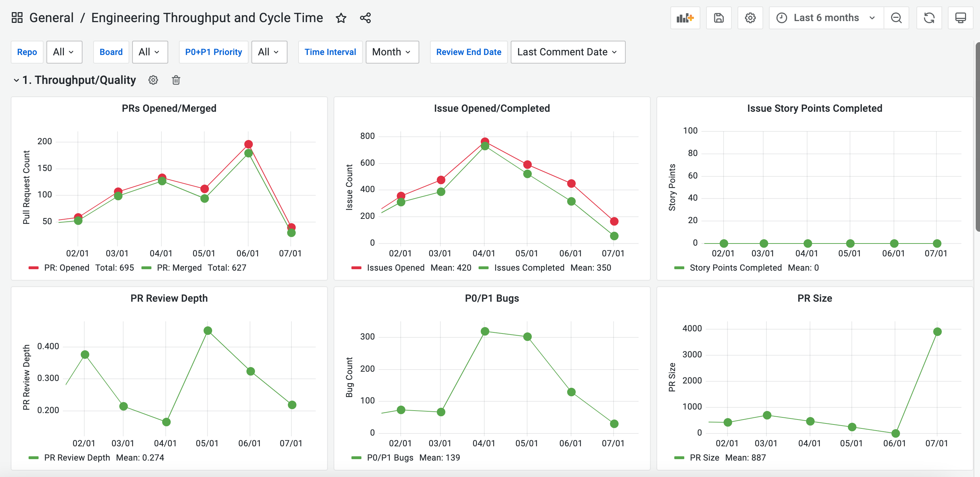Screen dimensions: 980x477
Task: Zoom out the time range
Action: (x=896, y=18)
